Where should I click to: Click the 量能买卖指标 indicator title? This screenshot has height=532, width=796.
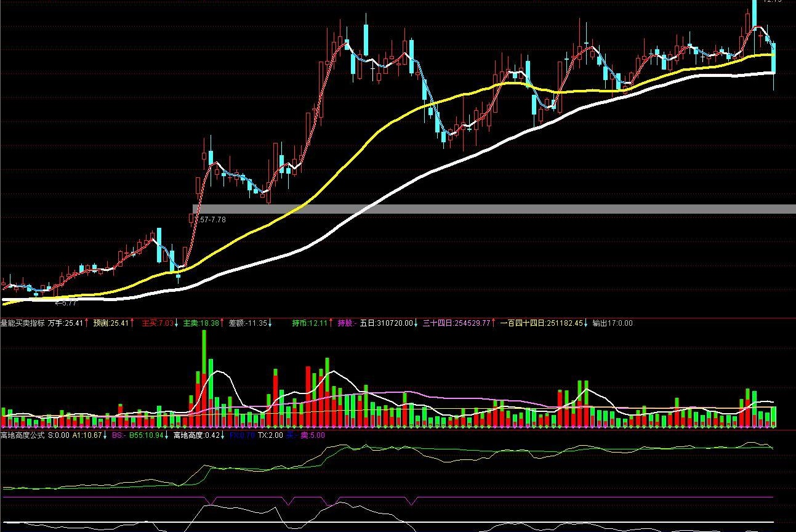[x=22, y=323]
